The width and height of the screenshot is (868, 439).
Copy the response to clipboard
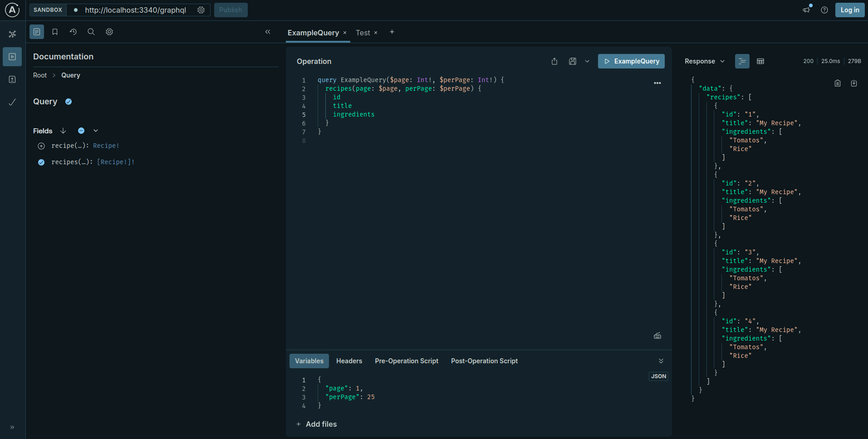tap(837, 83)
